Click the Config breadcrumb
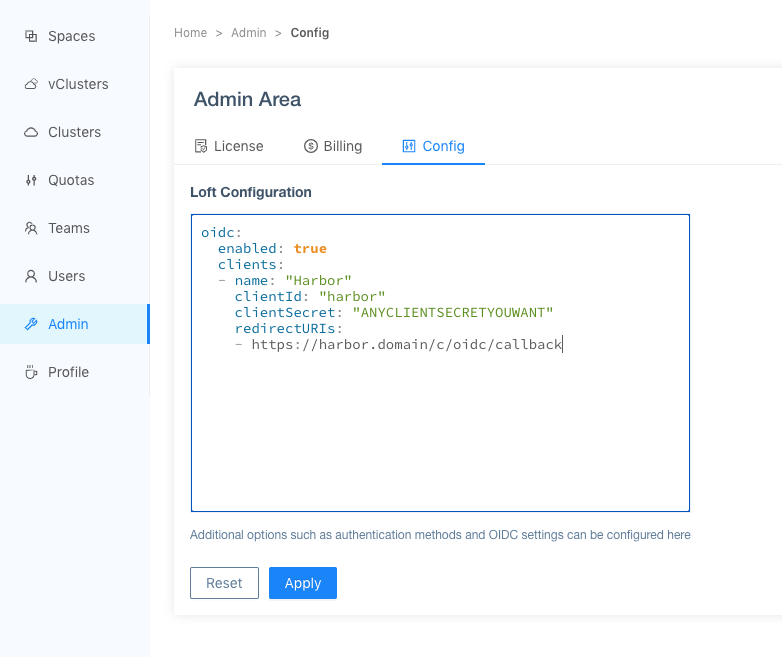 click(x=310, y=33)
